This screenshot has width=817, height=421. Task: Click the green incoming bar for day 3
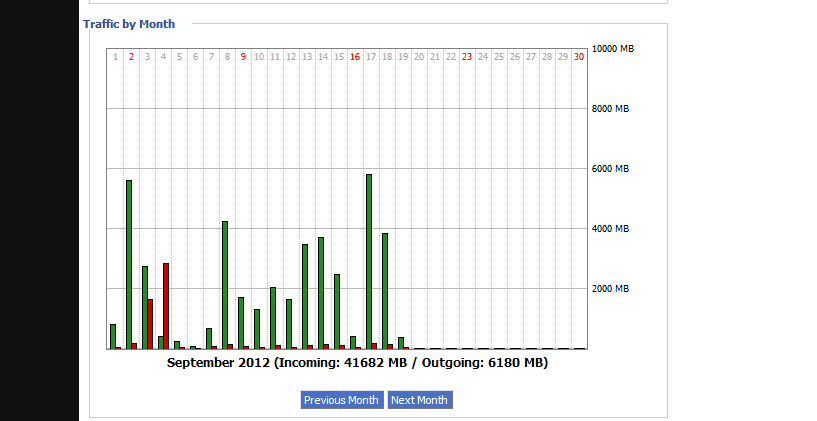[x=145, y=307]
